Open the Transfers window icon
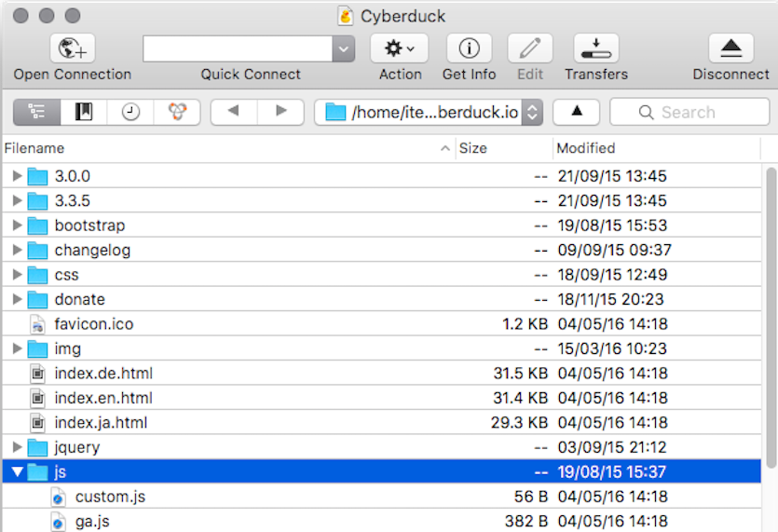 pyautogui.click(x=596, y=48)
